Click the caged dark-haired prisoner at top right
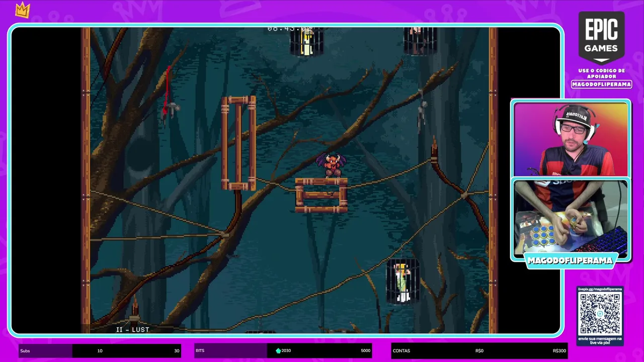 click(420, 40)
